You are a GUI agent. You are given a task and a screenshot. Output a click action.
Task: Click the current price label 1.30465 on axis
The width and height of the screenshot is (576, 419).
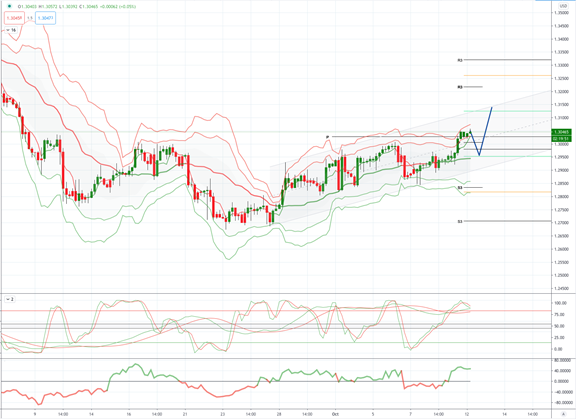click(x=562, y=132)
